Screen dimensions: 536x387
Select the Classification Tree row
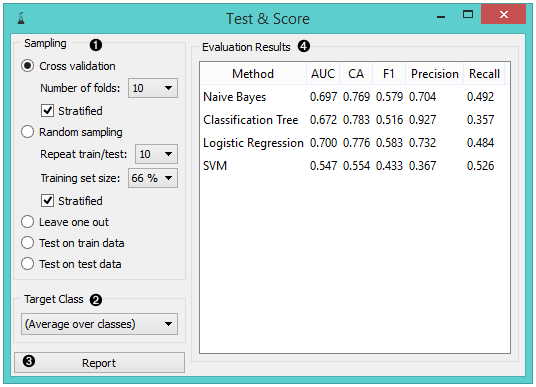(x=355, y=120)
